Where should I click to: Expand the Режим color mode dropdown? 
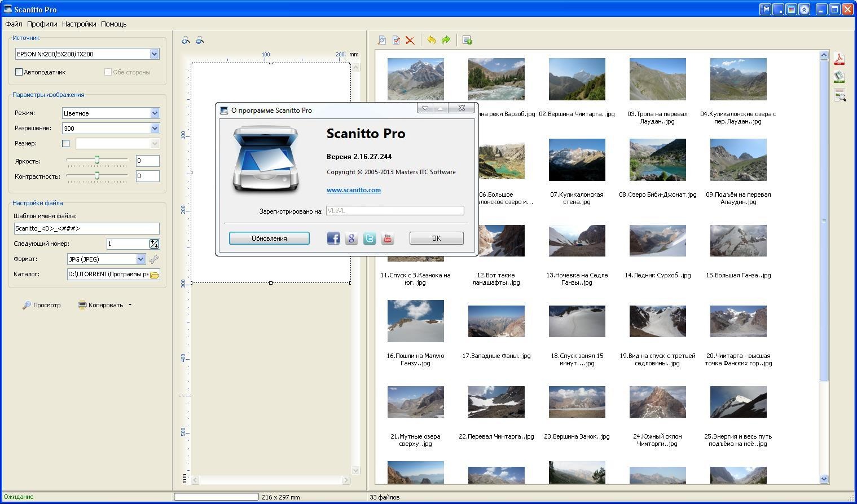pos(155,113)
